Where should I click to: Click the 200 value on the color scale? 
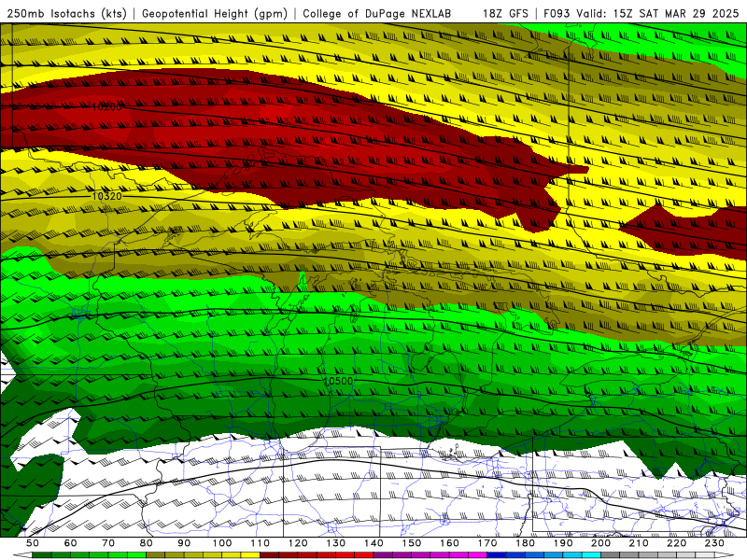click(601, 543)
